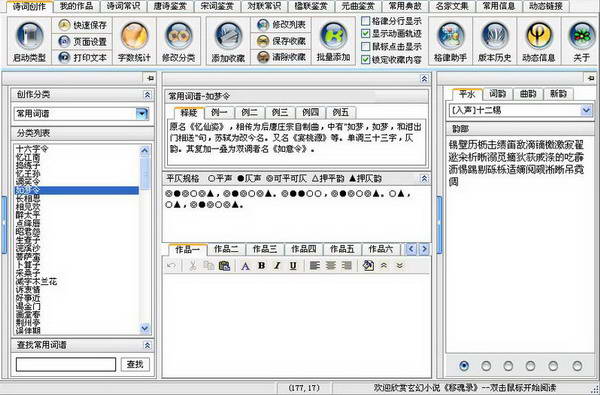Collapse the 查找常用词谱 section
This screenshot has width=600, height=395.
point(147,345)
